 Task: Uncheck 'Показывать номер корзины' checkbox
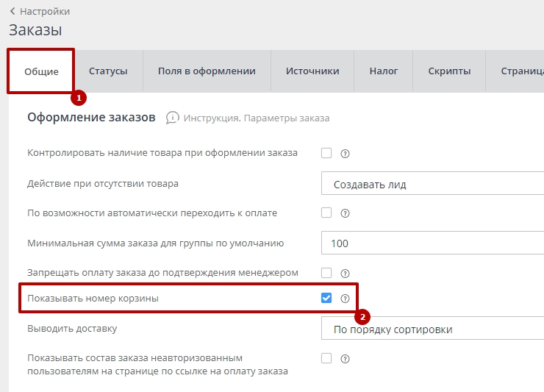326,299
